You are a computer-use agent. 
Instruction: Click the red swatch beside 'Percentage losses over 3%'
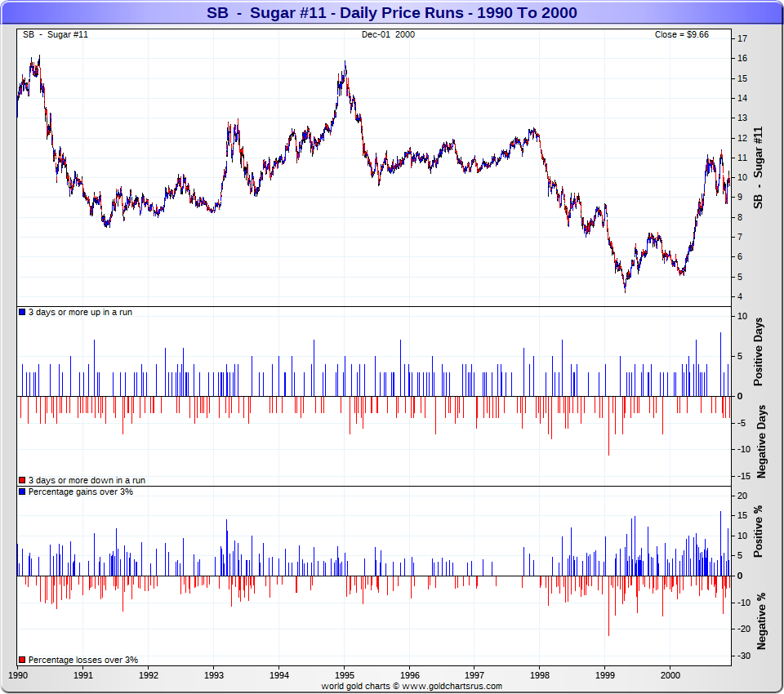pyautogui.click(x=22, y=660)
